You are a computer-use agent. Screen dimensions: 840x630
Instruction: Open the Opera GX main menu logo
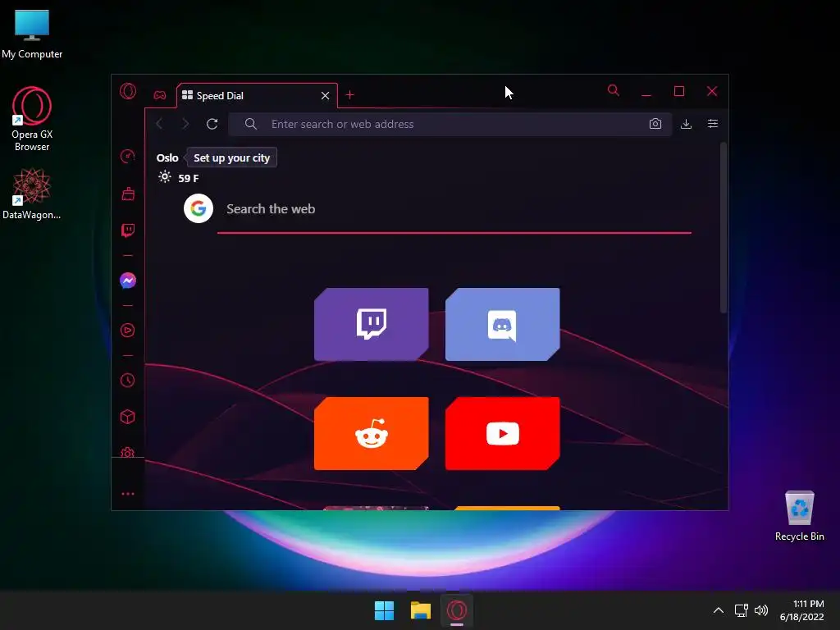127,91
